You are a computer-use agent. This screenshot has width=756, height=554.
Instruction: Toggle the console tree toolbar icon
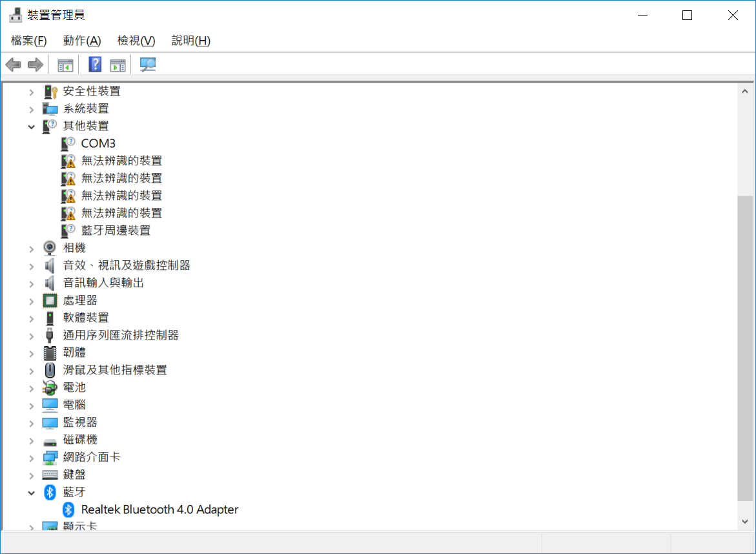coord(65,64)
